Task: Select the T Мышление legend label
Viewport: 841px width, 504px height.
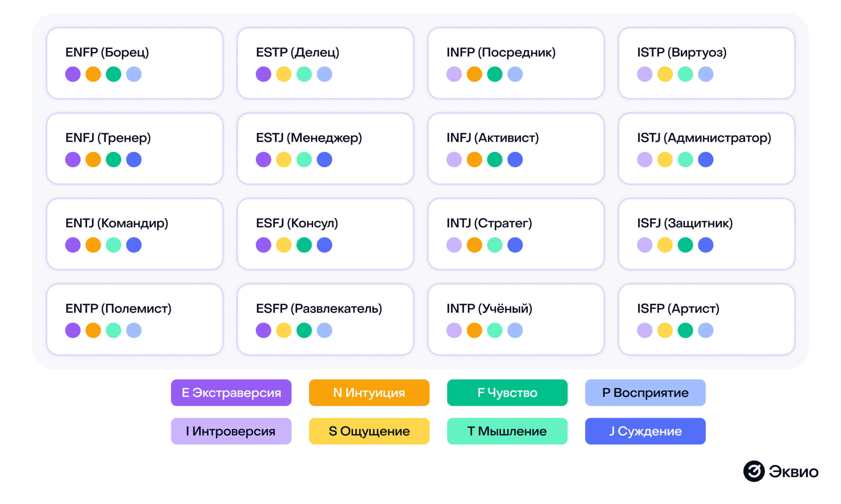Action: pyautogui.click(x=507, y=431)
